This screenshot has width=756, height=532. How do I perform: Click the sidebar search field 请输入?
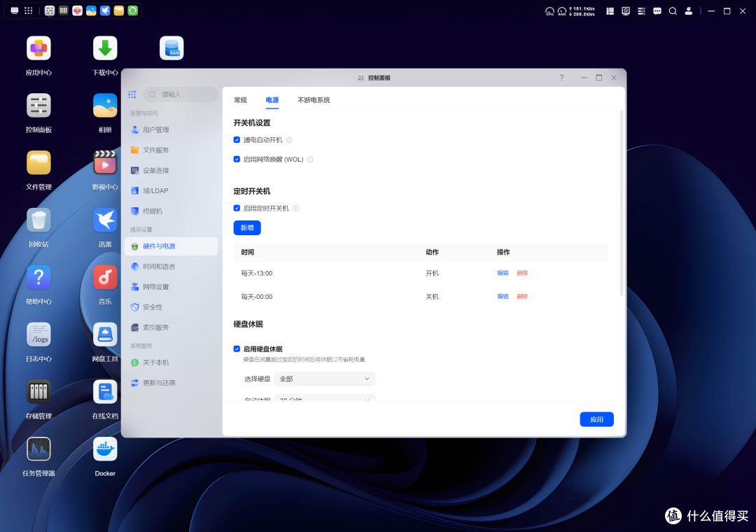[181, 94]
